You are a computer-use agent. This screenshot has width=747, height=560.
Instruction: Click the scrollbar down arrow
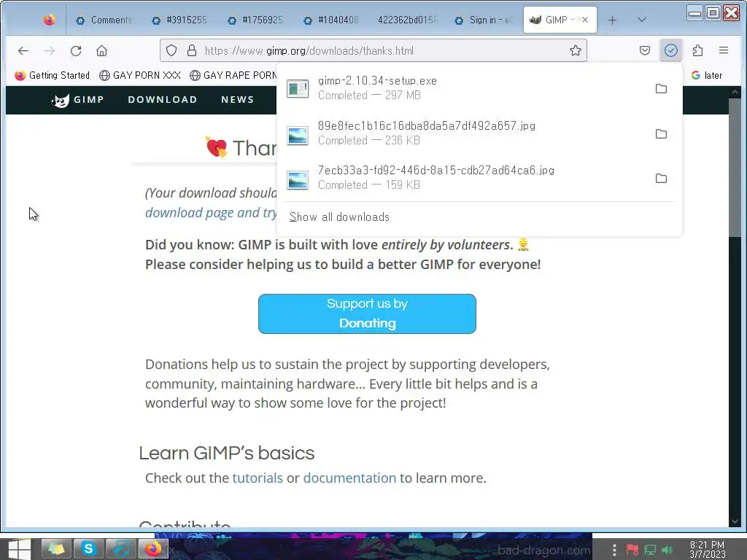(735, 521)
